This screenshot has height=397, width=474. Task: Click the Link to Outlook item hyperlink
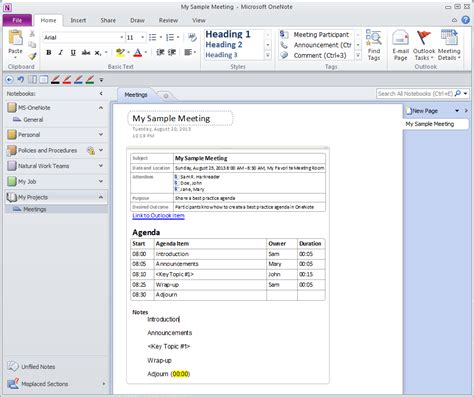tap(158, 216)
